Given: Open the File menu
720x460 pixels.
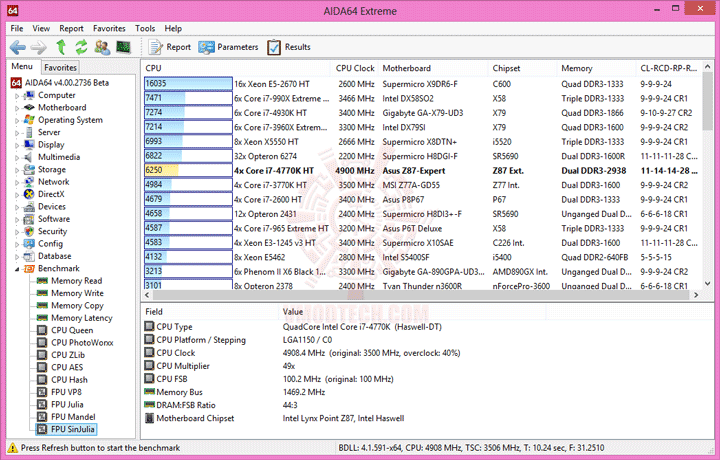Looking at the screenshot, I should pyautogui.click(x=17, y=28).
